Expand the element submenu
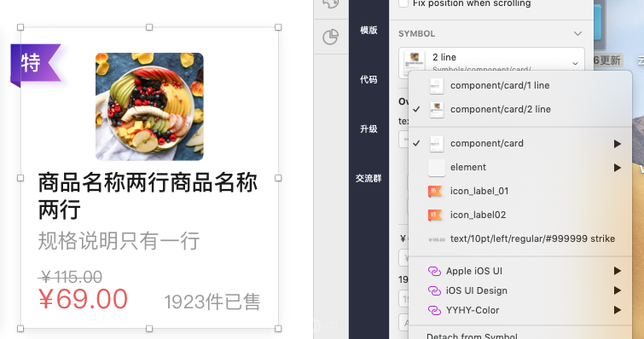644x339 pixels. tap(520, 167)
